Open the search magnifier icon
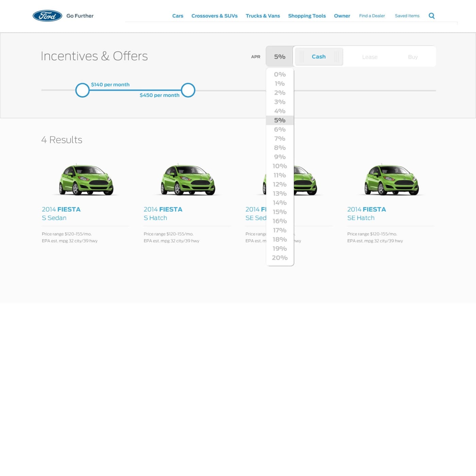 431,16
